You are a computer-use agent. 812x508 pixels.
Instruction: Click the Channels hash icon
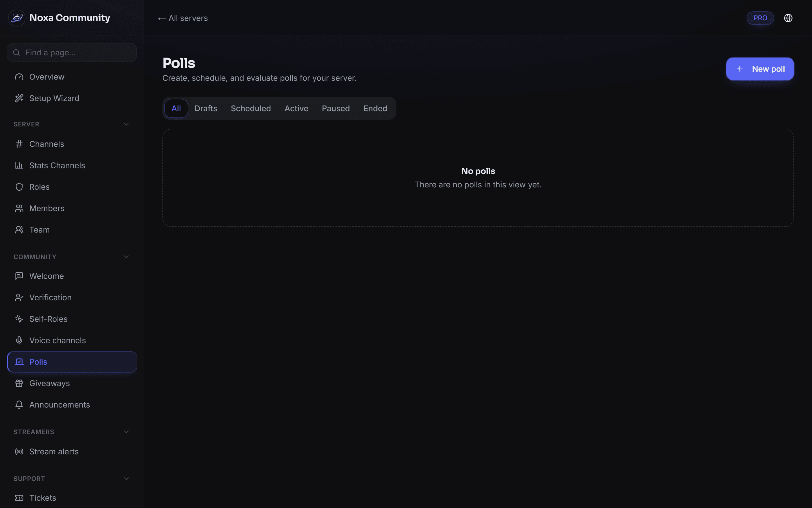(x=19, y=144)
